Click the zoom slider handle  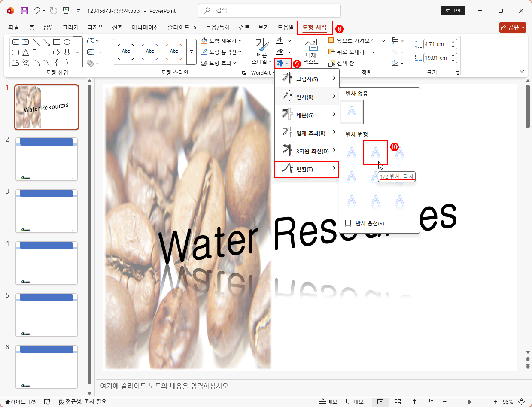[469, 401]
